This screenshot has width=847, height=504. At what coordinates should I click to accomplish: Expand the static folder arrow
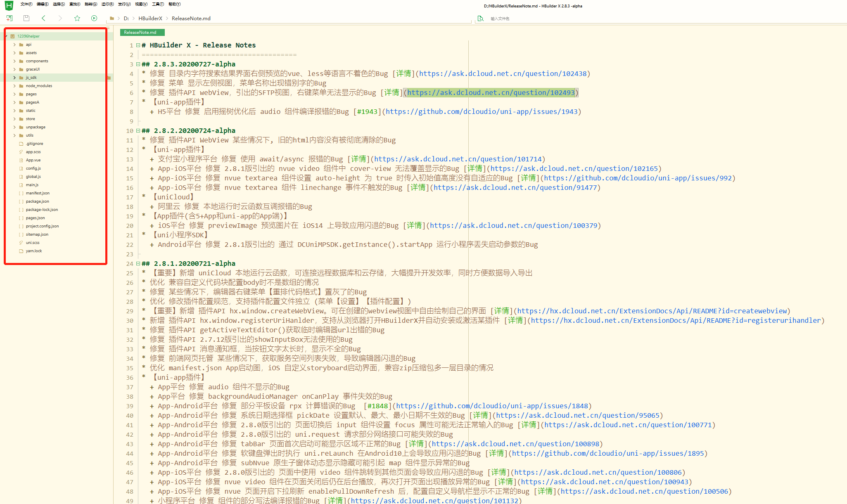tap(14, 111)
